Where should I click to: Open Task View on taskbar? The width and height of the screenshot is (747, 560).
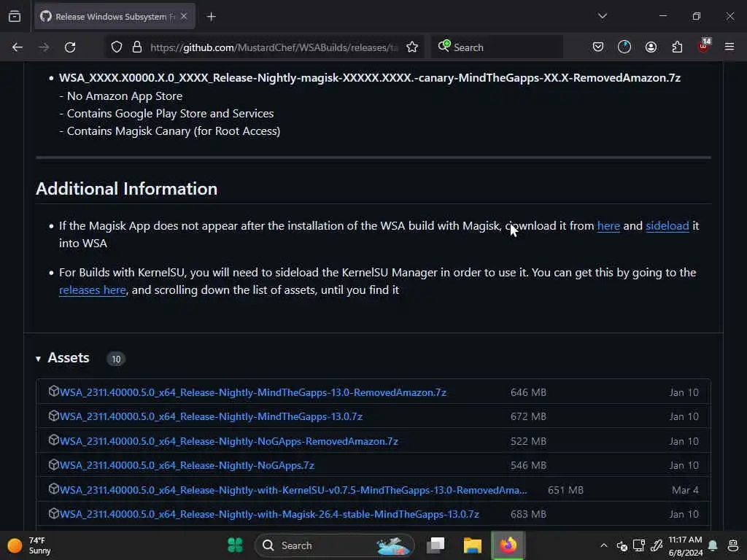(436, 545)
